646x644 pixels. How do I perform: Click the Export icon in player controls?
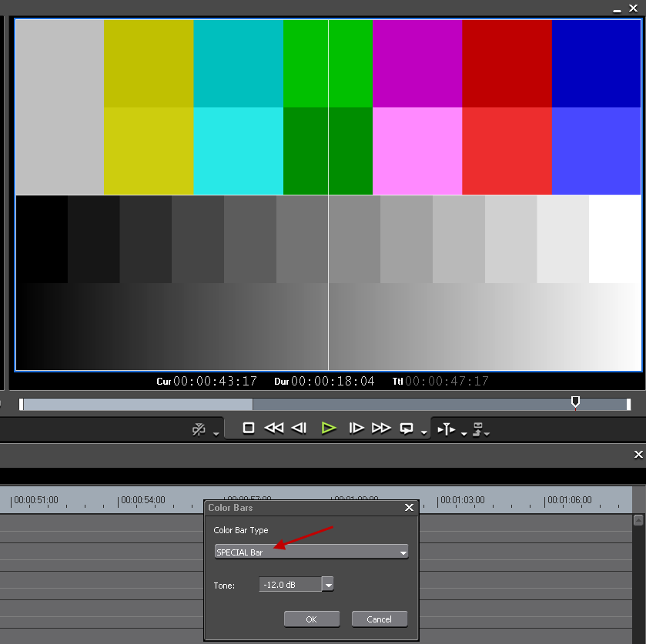click(478, 429)
